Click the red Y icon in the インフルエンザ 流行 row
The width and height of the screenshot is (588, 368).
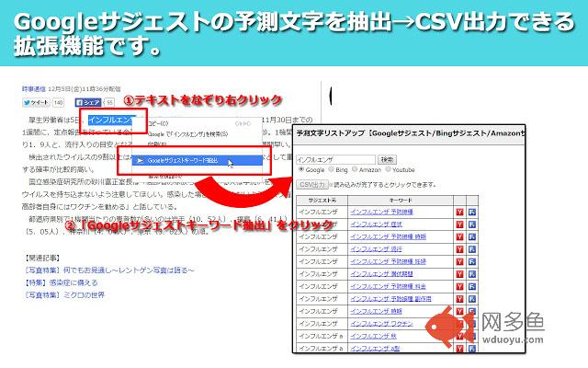[x=459, y=249]
